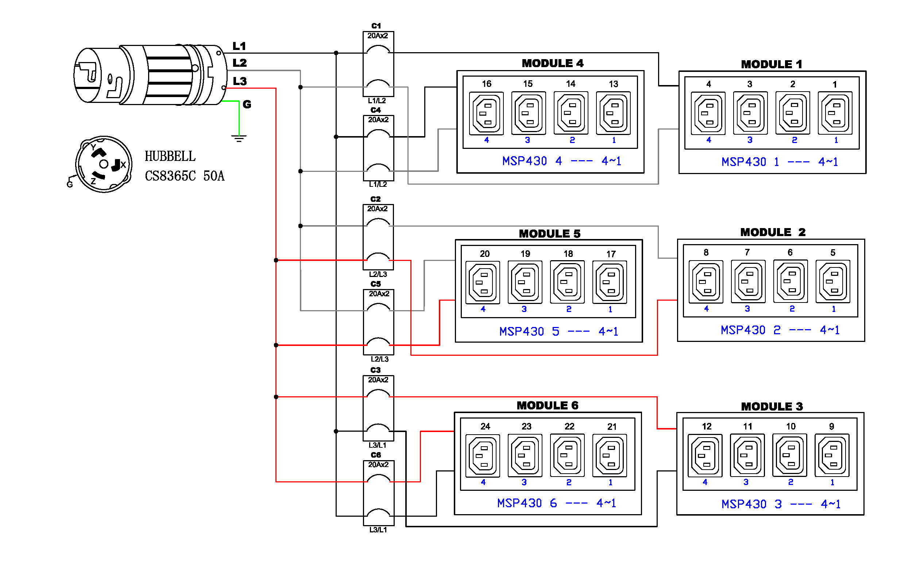The width and height of the screenshot is (924, 574).
Task: Click outlet 24 in Module 6
Action: (482, 455)
